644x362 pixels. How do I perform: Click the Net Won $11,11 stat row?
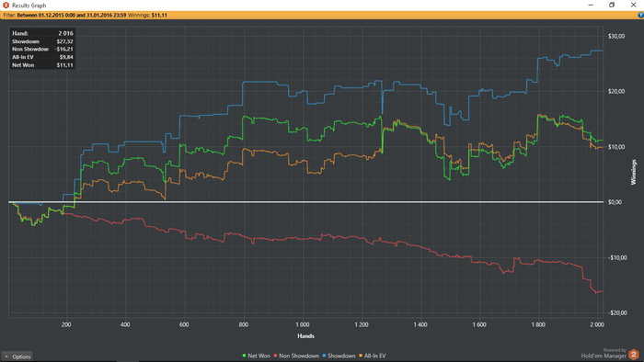click(x=42, y=65)
